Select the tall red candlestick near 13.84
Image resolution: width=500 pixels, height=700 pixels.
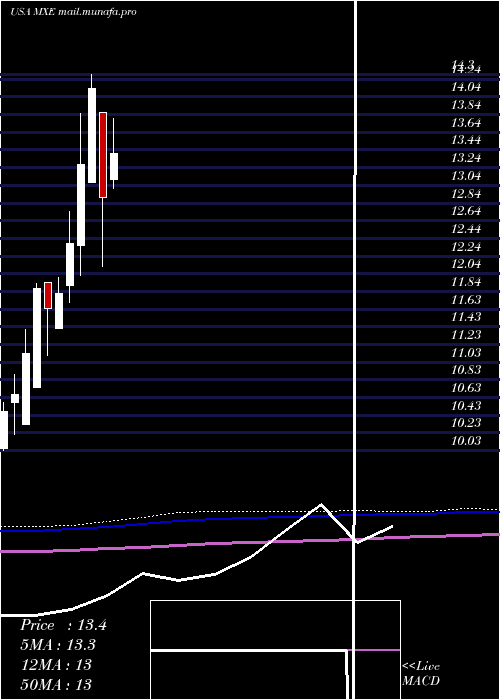103,155
